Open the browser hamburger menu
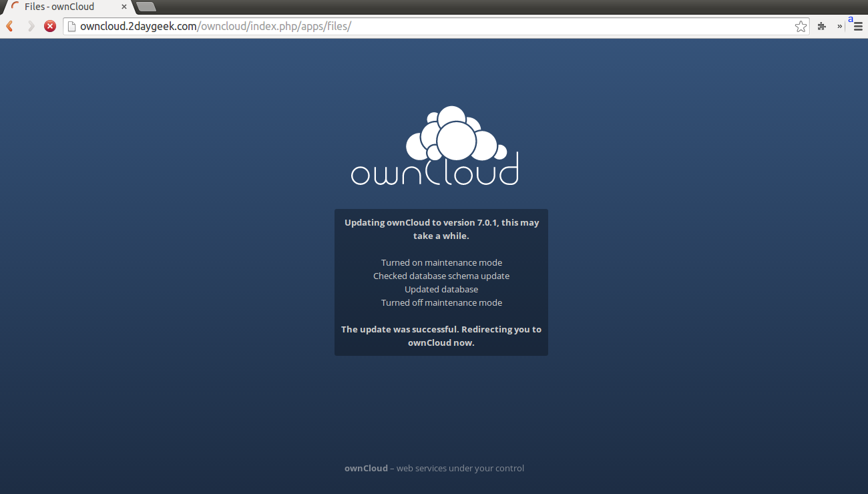The image size is (868, 494). click(858, 26)
